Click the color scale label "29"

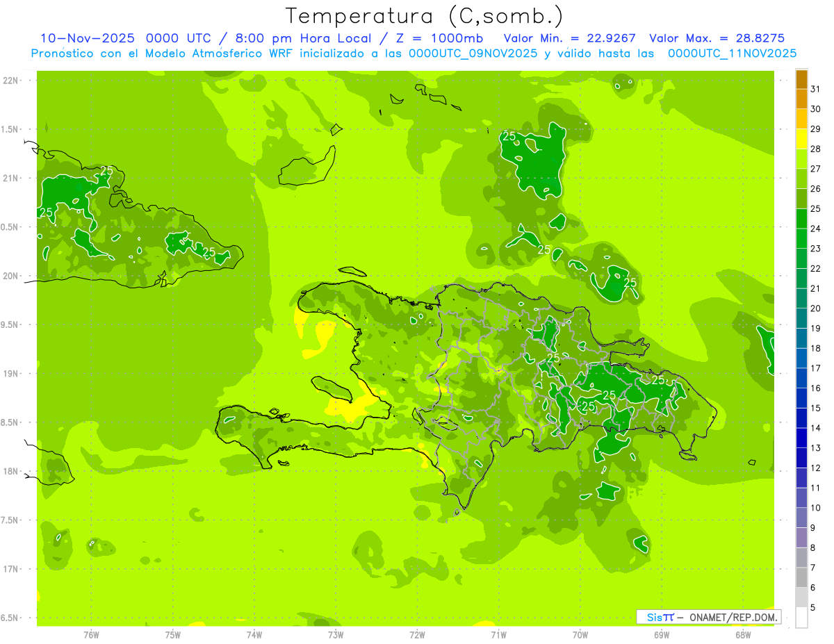tap(816, 129)
